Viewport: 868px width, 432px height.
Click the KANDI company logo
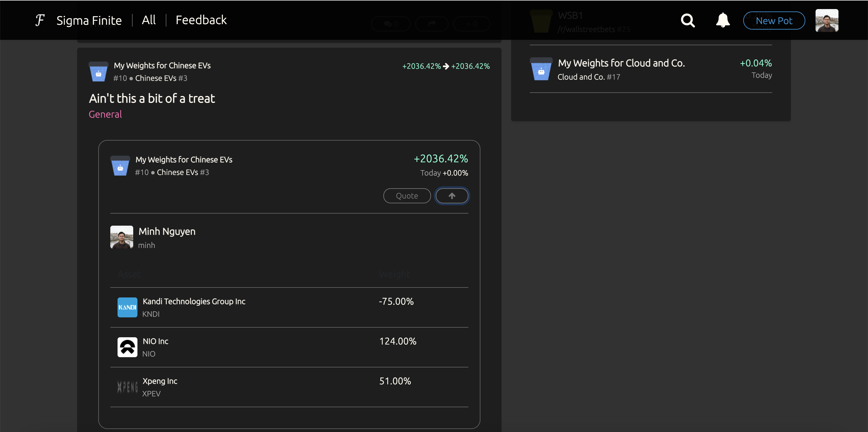[127, 307]
